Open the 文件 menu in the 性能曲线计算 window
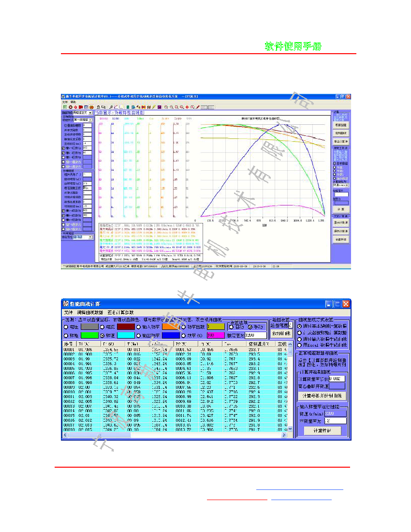The width and height of the screenshot is (411, 532). pyautogui.click(x=68, y=312)
